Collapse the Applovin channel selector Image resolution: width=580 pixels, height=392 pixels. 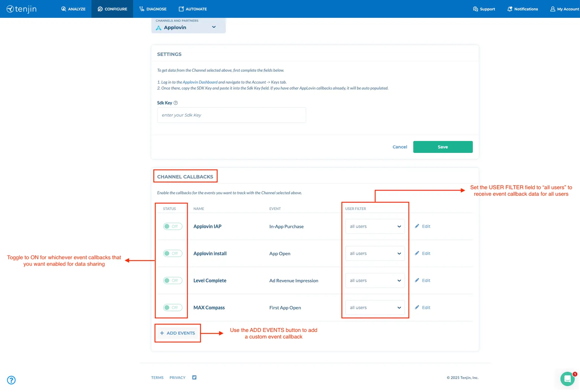click(x=214, y=27)
